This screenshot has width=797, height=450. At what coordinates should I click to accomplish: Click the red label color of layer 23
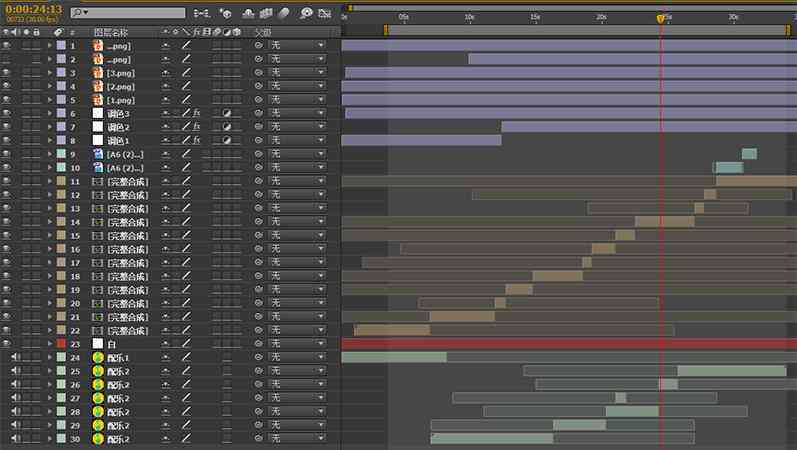(61, 344)
